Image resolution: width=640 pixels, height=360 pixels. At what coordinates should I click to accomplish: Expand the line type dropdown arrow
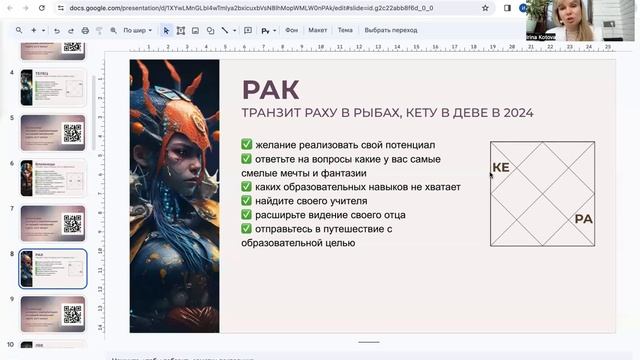pyautogui.click(x=234, y=30)
